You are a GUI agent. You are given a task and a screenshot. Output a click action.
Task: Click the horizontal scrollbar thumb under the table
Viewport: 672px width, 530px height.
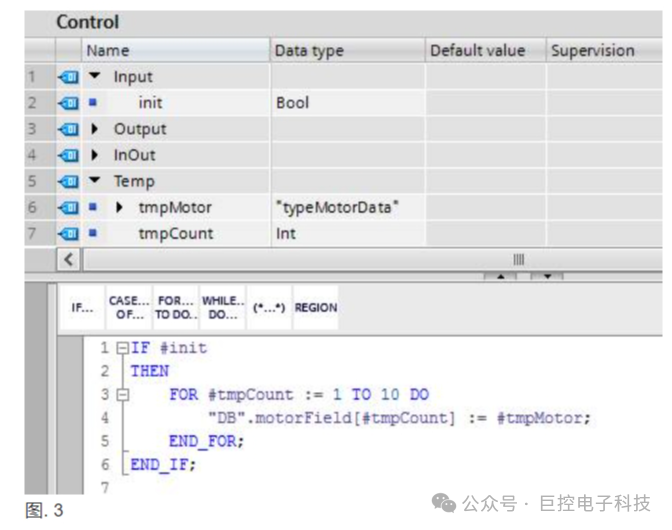pos(373,260)
